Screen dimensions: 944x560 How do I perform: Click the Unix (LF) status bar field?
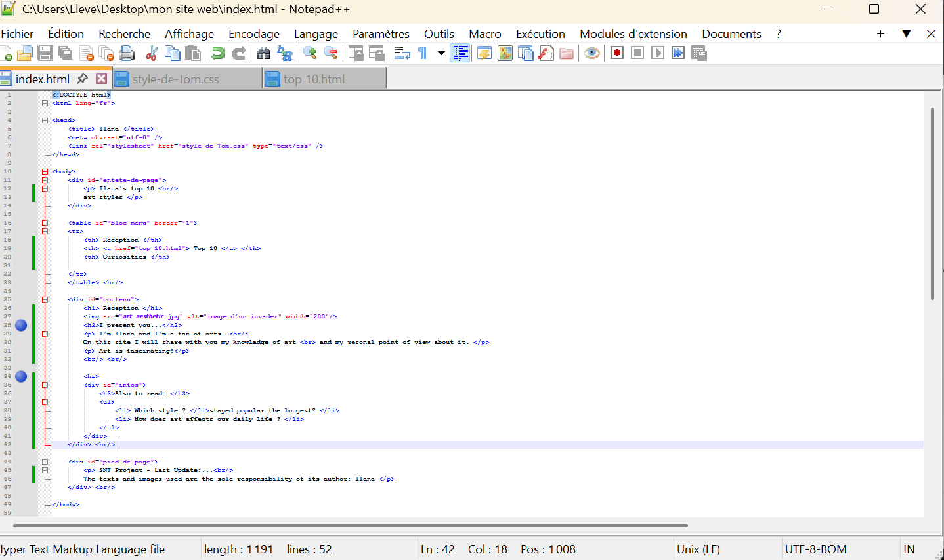698,549
